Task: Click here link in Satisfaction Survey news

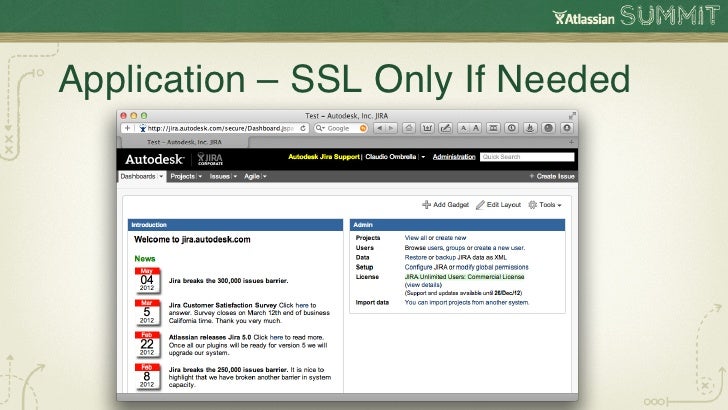Action: [x=302, y=305]
